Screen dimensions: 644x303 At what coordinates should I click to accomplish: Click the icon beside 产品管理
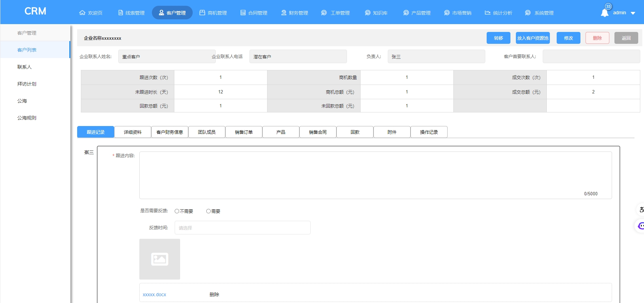[406, 13]
